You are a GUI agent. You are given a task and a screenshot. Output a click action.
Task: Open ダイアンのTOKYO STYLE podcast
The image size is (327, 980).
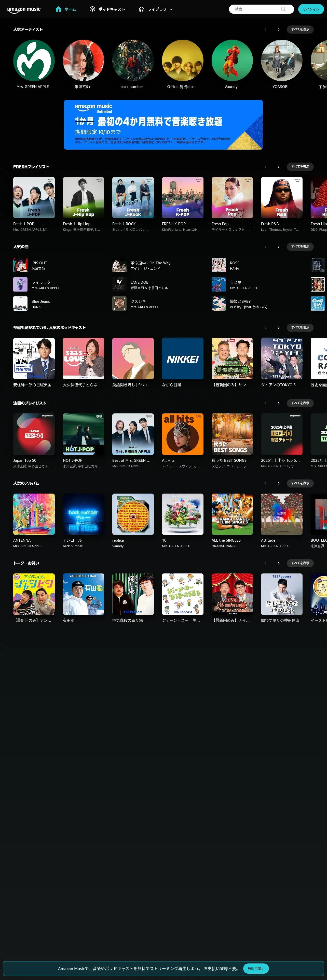coord(282,358)
